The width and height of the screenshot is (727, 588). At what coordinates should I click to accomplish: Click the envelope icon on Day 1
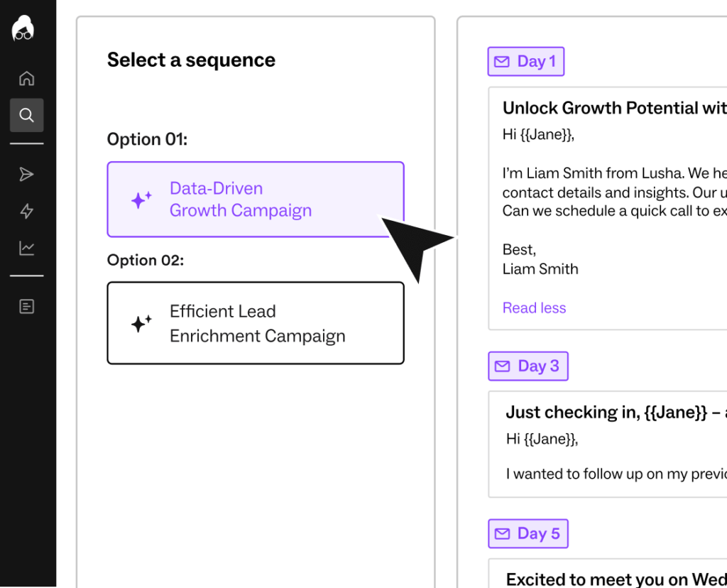click(x=502, y=62)
